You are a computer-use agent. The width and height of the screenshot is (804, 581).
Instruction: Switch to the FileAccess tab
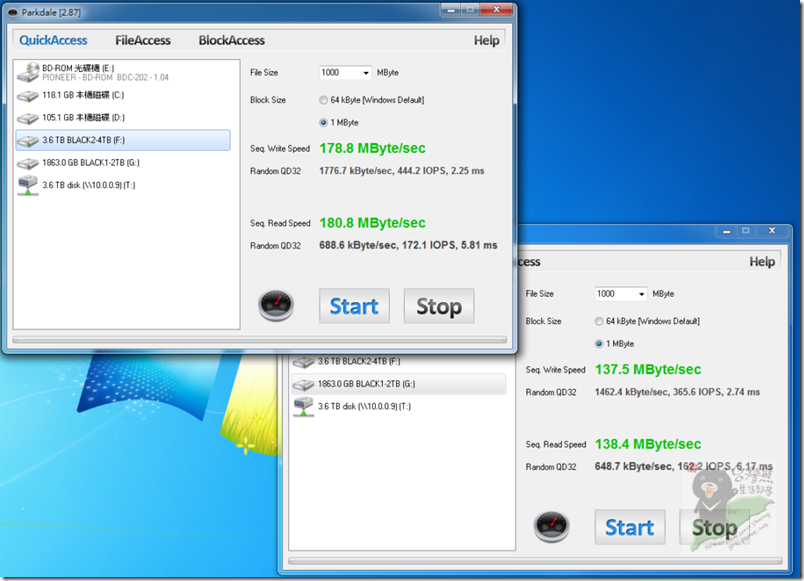pos(143,41)
